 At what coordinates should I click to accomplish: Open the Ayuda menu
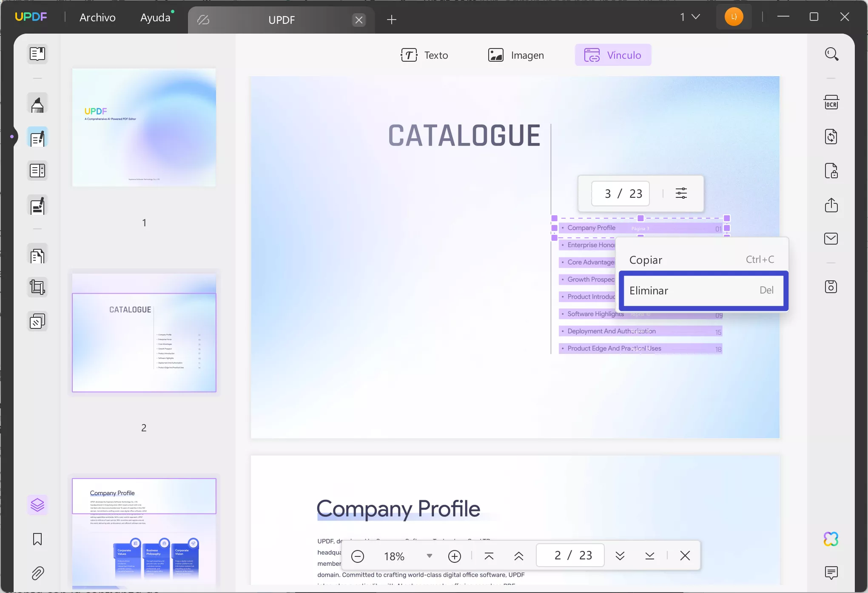pos(155,17)
